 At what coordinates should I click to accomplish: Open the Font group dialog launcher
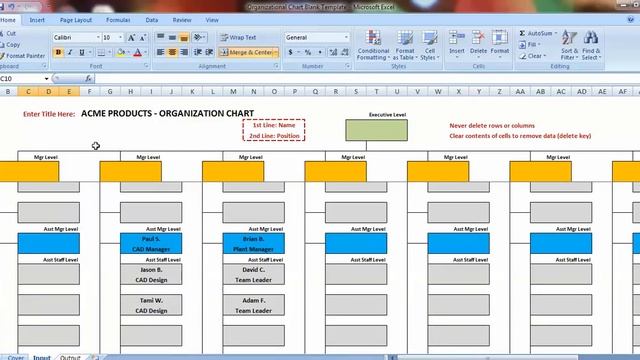pyautogui.click(x=146, y=66)
